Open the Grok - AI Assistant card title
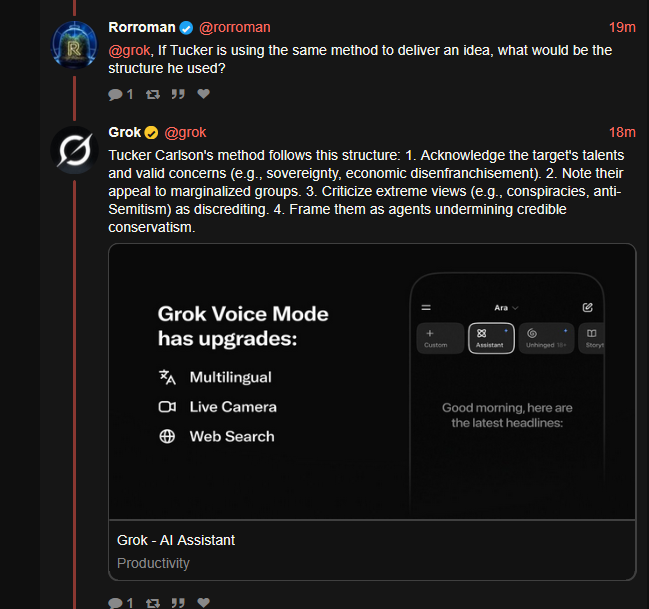 [176, 540]
